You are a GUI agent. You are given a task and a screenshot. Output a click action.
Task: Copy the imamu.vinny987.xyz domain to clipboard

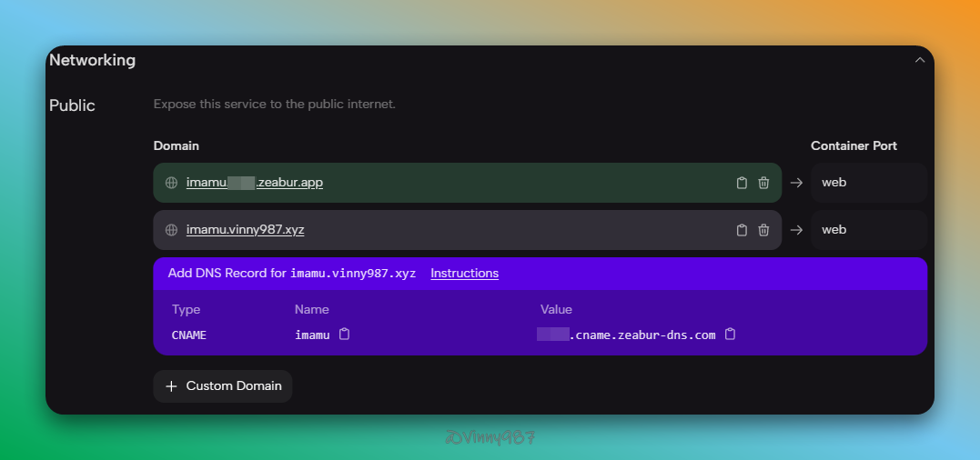(x=742, y=230)
